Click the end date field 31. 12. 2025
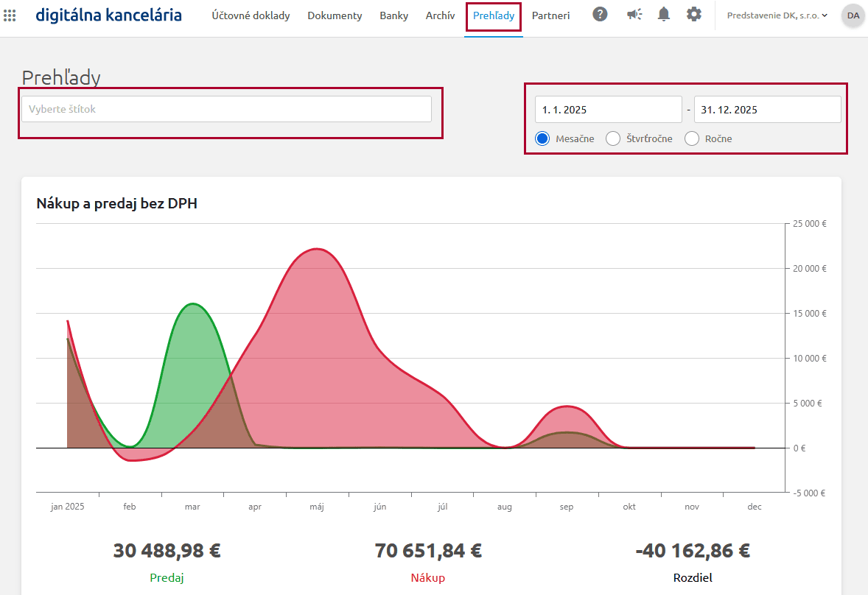868x595 pixels. (767, 110)
